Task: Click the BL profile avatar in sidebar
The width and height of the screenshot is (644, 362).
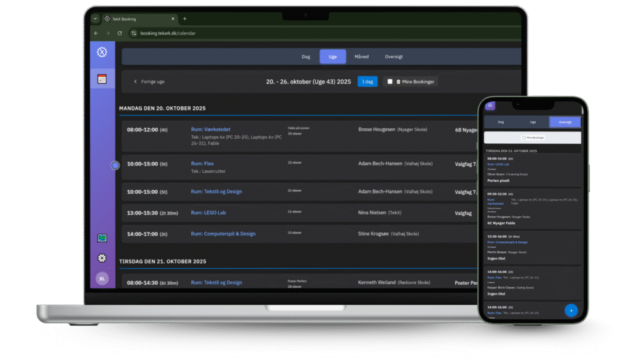Action: click(101, 278)
